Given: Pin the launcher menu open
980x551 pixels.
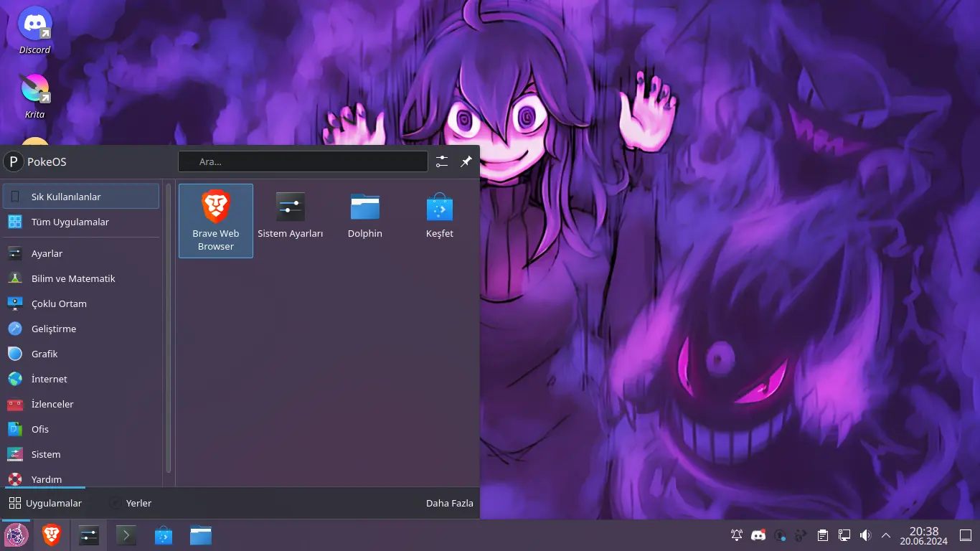Looking at the screenshot, I should tap(466, 161).
